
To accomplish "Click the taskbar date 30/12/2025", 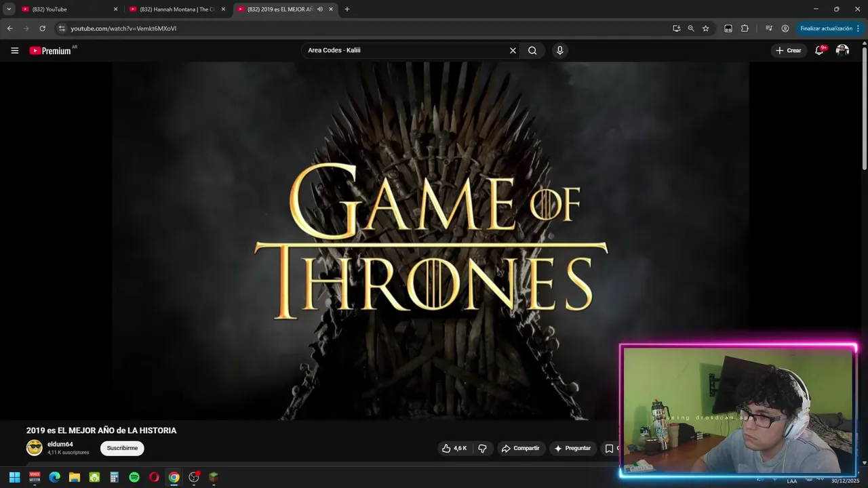I will point(845,481).
